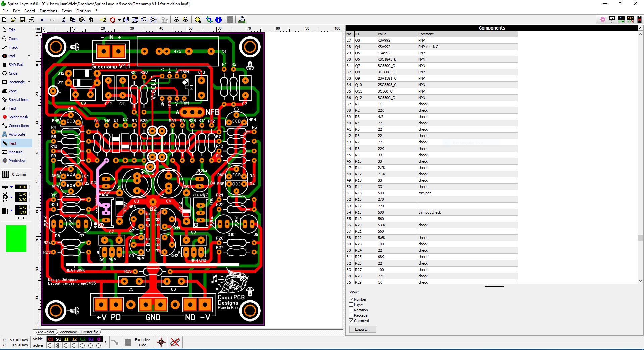Enable the Layer checkbox

pos(351,305)
